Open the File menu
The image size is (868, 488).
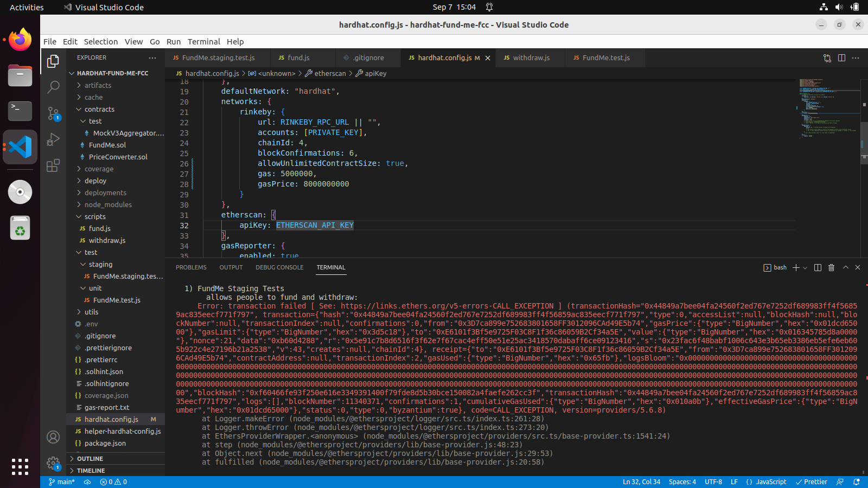click(x=50, y=42)
